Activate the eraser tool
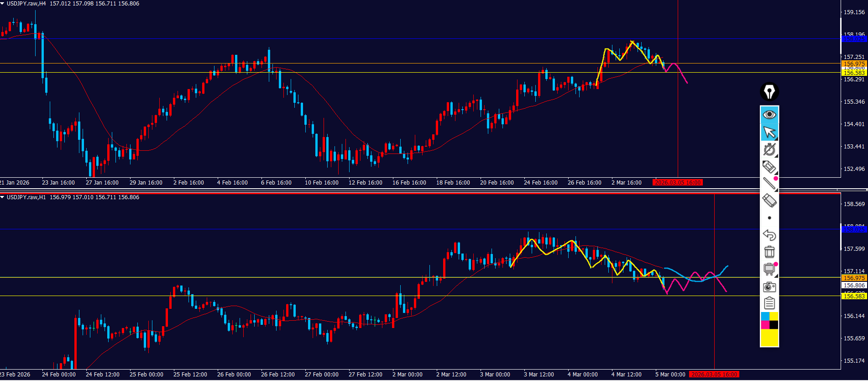 pos(769,201)
